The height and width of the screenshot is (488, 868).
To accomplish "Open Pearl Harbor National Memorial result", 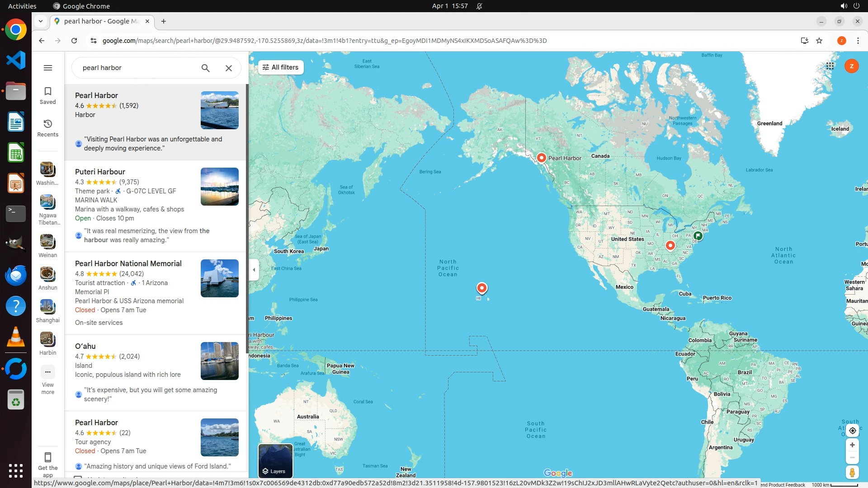I will 128,263.
